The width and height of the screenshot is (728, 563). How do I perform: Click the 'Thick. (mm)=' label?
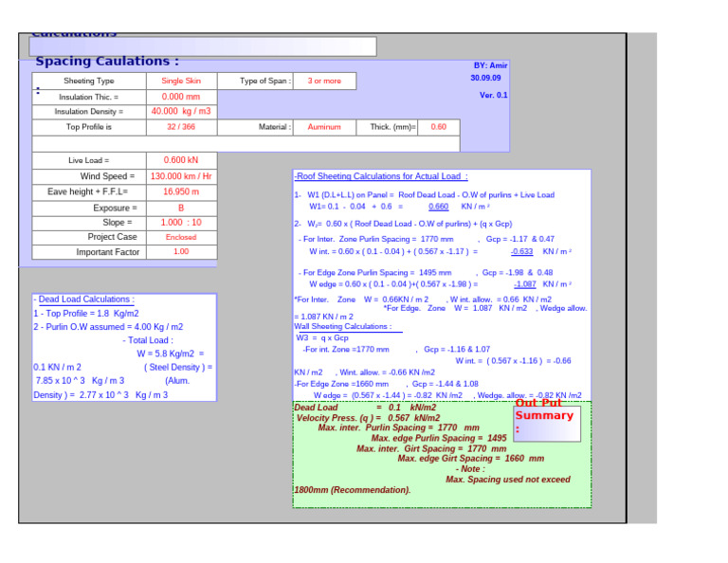(387, 127)
